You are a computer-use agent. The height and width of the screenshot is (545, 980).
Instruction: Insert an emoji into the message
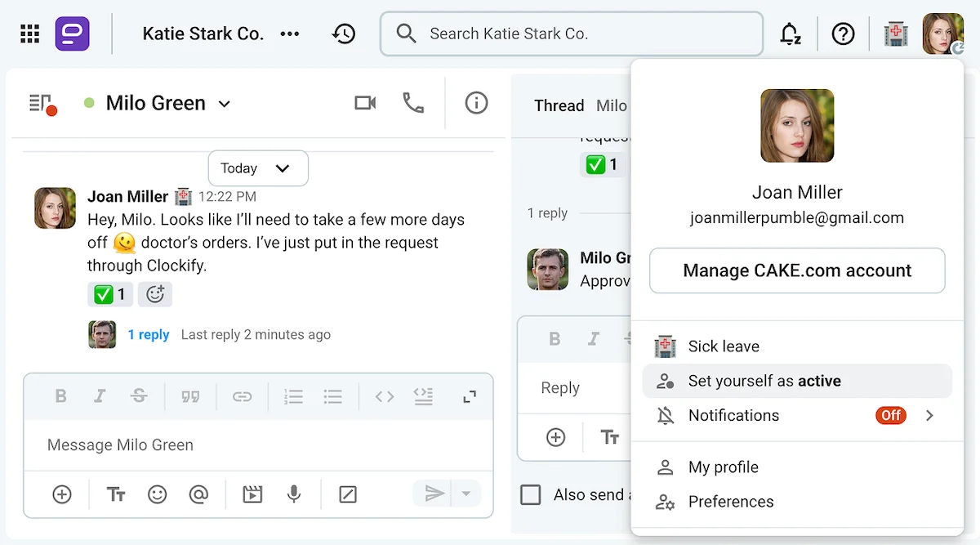pyautogui.click(x=158, y=494)
